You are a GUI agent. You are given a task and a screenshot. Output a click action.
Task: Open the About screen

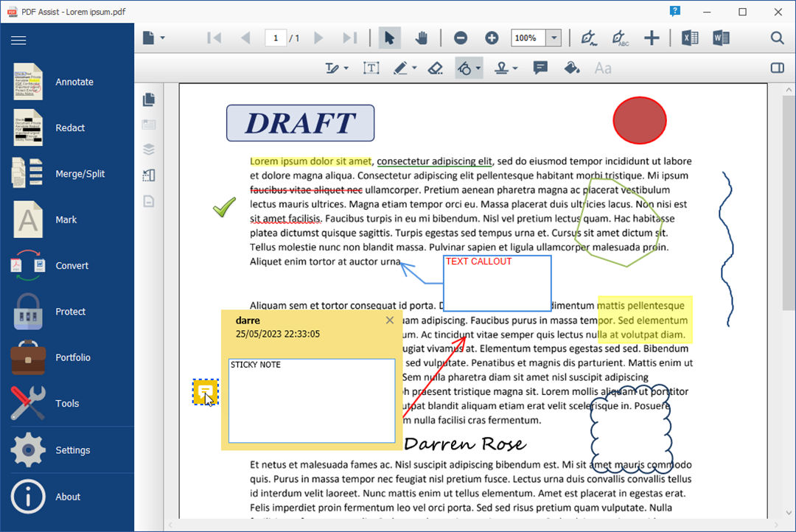pos(68,497)
